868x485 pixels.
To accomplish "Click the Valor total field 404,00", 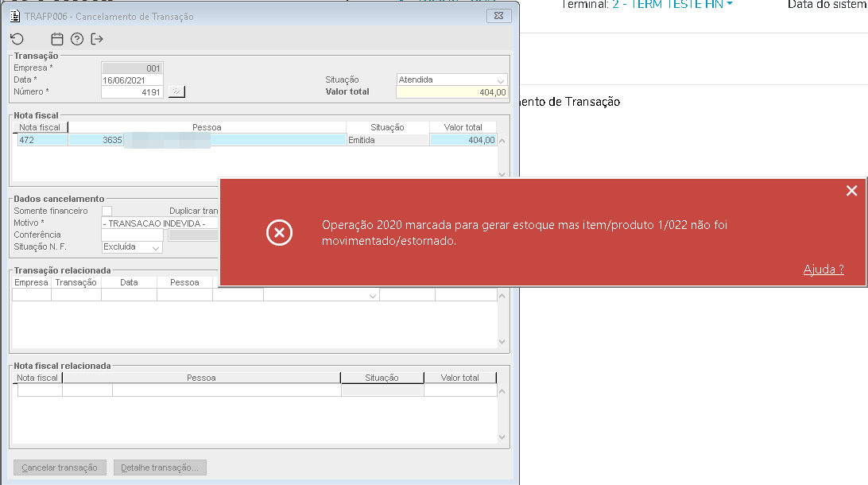I will click(451, 92).
